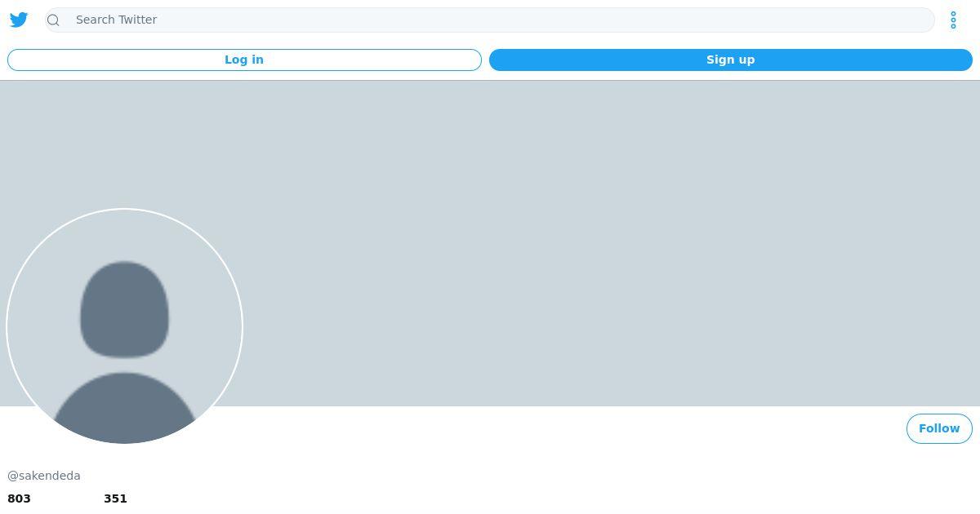The height and width of the screenshot is (514, 980).
Task: Click the blue Sign up button
Action: click(730, 60)
